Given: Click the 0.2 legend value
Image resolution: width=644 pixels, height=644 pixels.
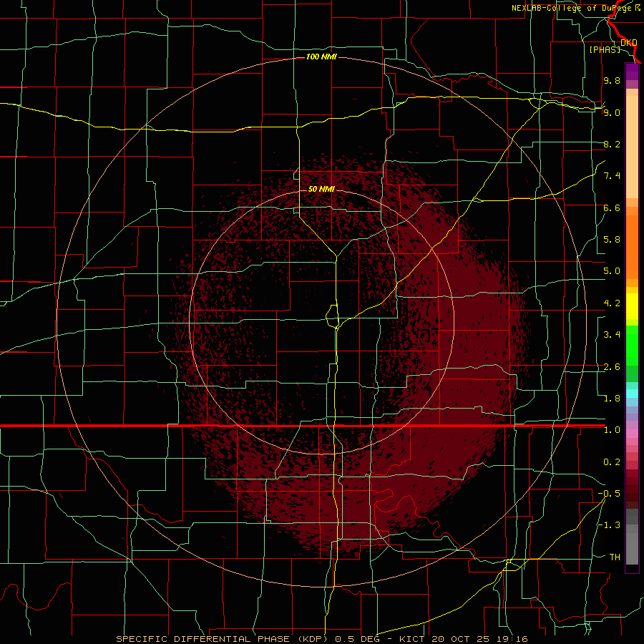Looking at the screenshot, I should click(x=612, y=462).
